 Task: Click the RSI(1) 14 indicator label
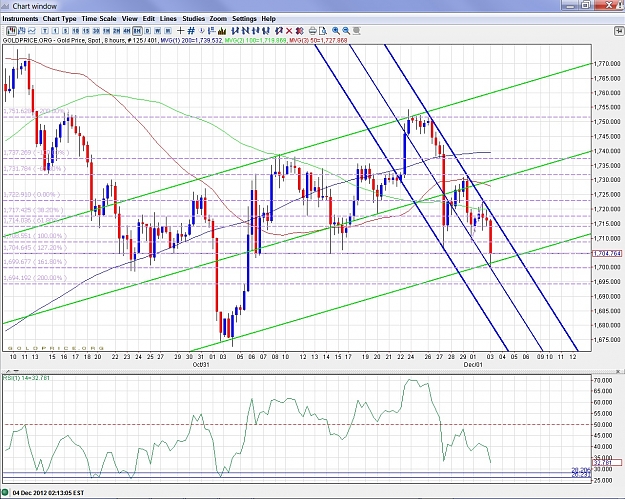[x=26, y=378]
